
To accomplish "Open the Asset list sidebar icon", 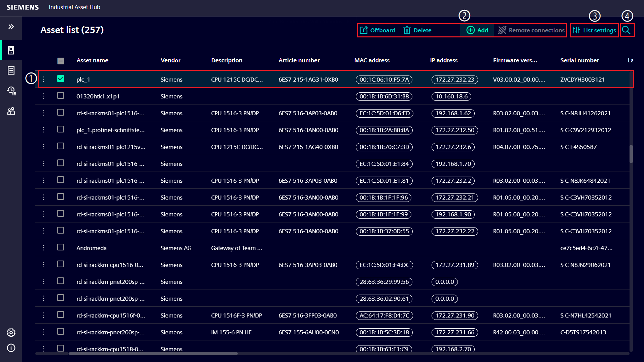I will point(11,51).
